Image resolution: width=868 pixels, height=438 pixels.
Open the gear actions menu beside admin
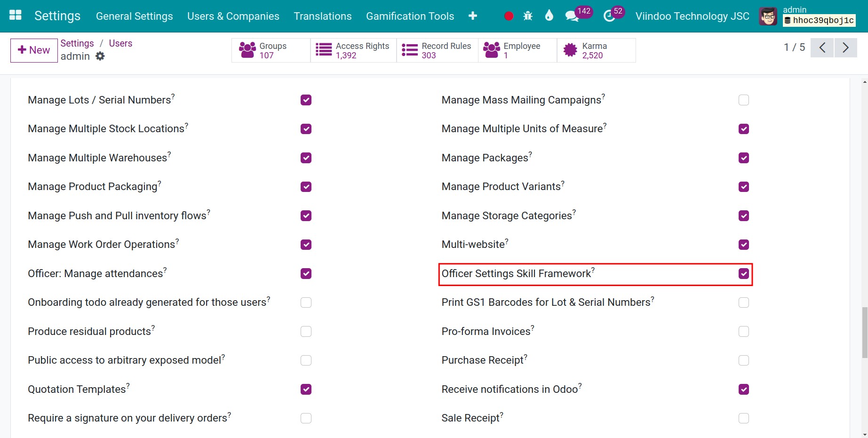point(100,56)
